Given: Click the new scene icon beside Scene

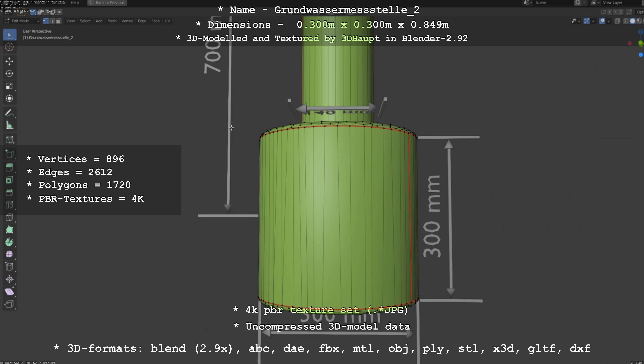Looking at the screenshot, I should tap(578, 2).
